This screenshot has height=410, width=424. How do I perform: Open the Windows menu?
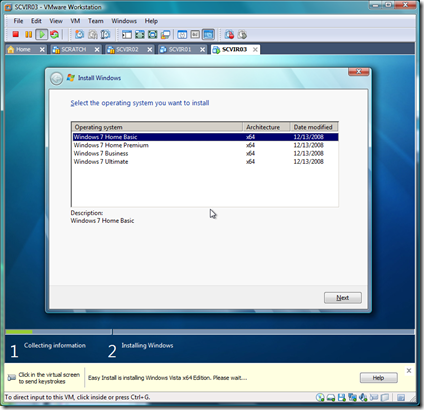pyautogui.click(x=124, y=21)
